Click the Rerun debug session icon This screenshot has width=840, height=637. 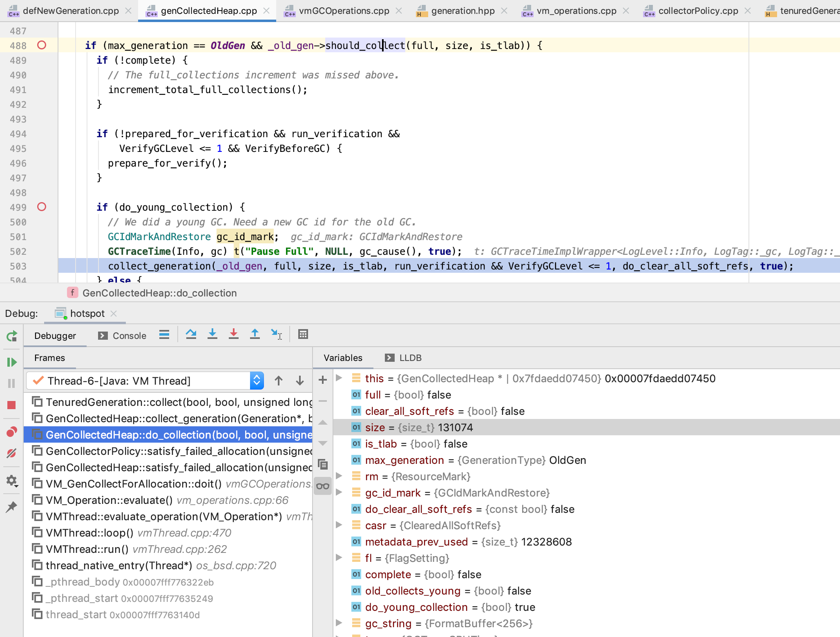coord(11,336)
